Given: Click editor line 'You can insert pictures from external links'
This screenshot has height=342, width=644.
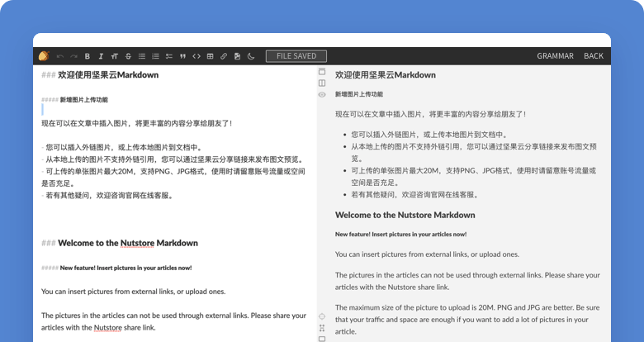Looking at the screenshot, I should pos(134,292).
